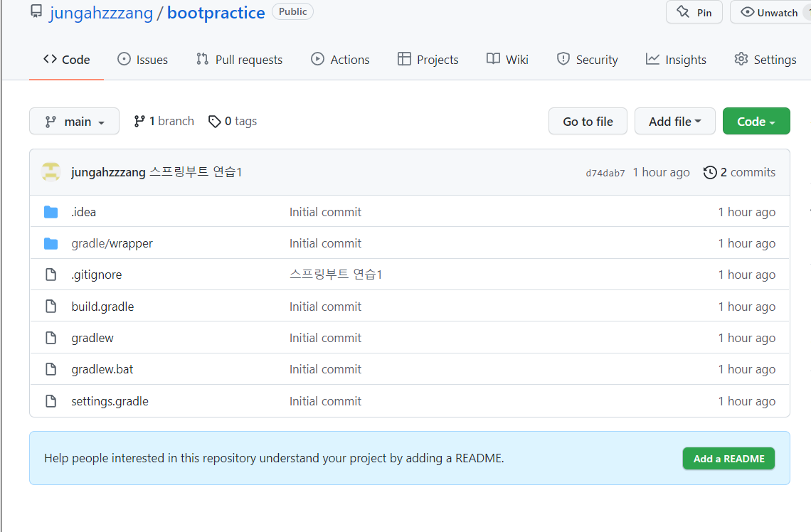Open the settings.gradle file
This screenshot has height=532, width=811.
click(110, 401)
